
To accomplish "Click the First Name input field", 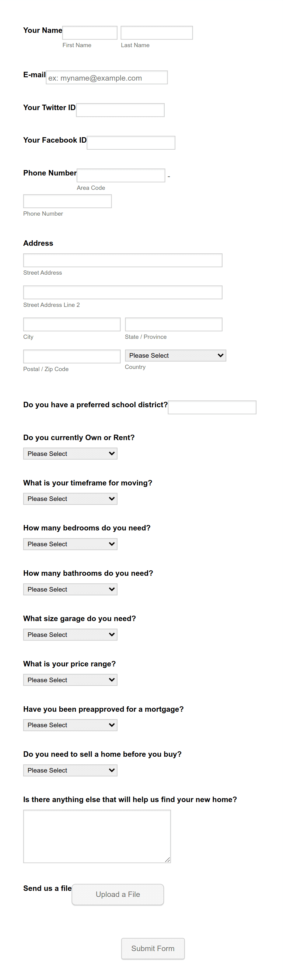I will (x=90, y=33).
